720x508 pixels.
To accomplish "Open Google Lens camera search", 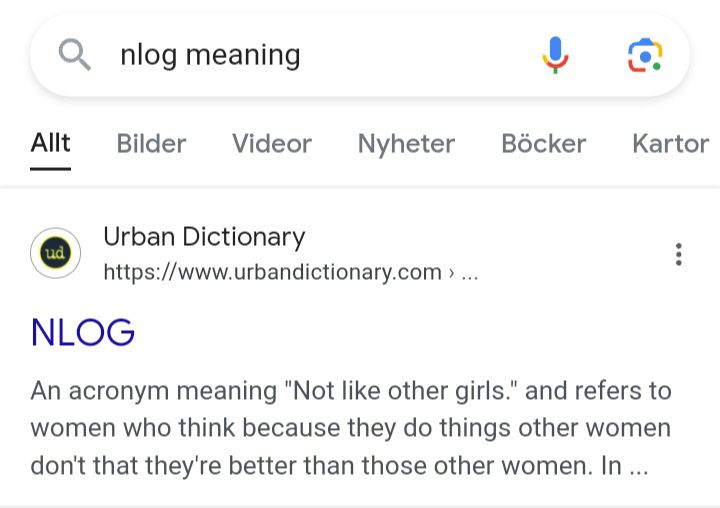I will click(x=645, y=55).
